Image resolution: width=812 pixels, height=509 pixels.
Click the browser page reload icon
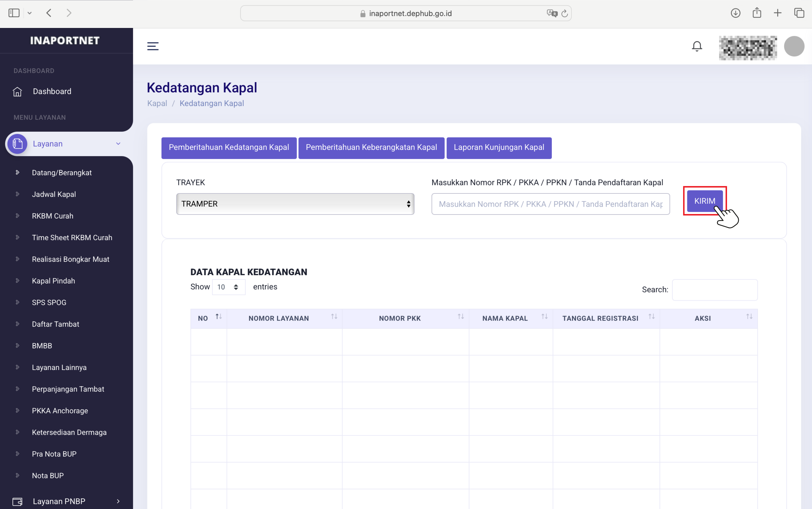564,13
